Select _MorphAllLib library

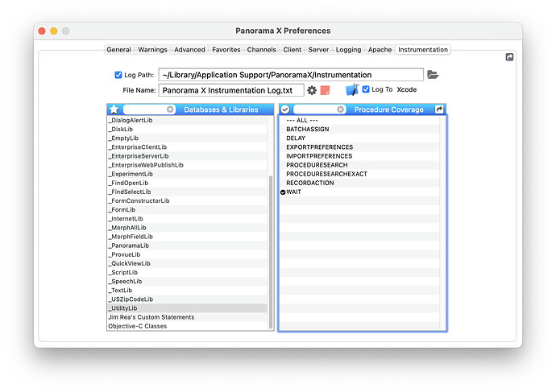187,228
